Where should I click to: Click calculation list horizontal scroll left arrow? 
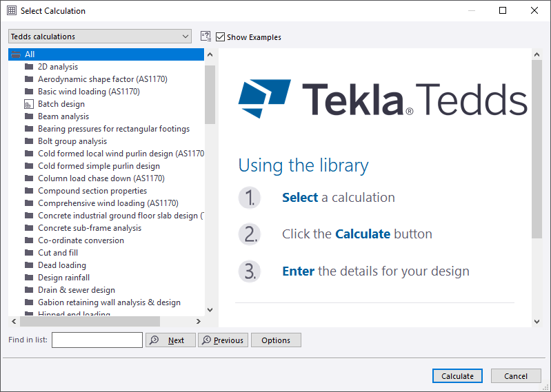coord(14,321)
